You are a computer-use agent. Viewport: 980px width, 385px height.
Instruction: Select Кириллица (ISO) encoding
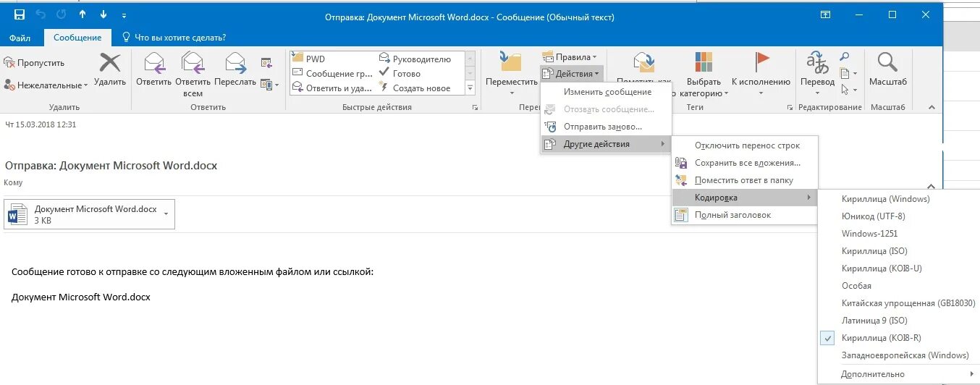click(899, 251)
